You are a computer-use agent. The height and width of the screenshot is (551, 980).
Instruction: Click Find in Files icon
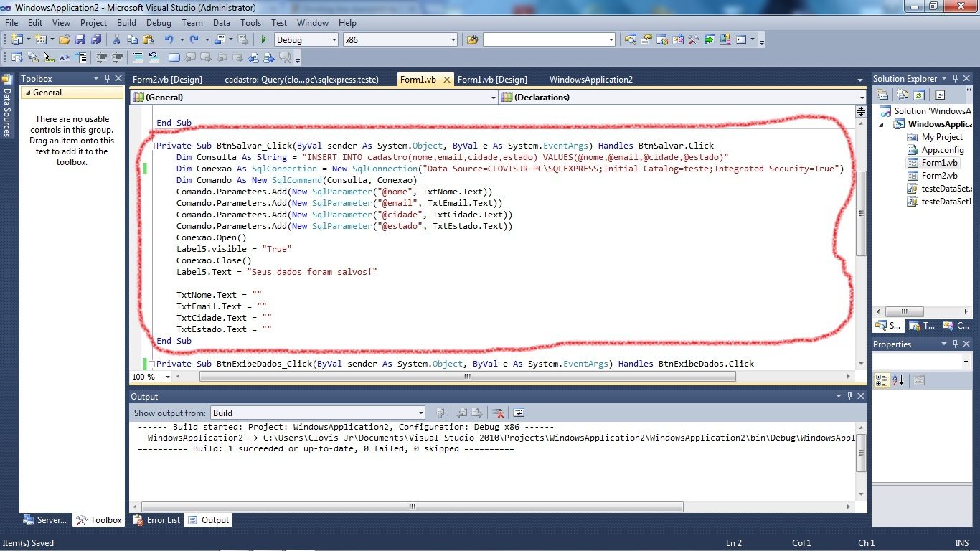click(x=472, y=40)
